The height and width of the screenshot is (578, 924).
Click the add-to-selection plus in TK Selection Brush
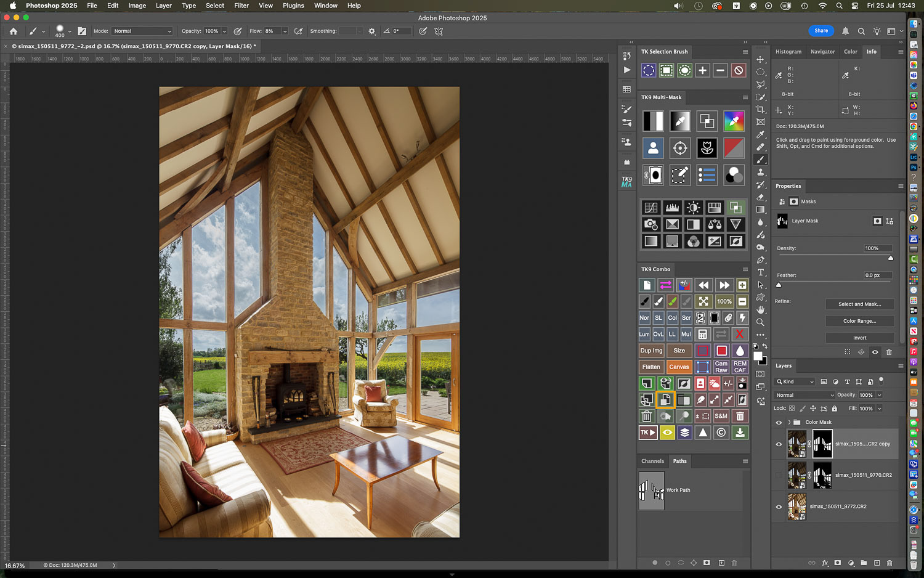[x=702, y=71]
